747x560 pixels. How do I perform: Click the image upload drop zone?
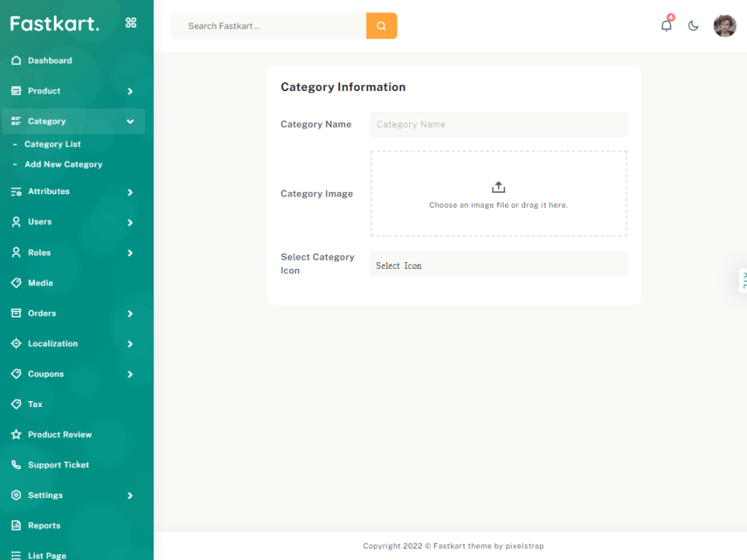[499, 194]
